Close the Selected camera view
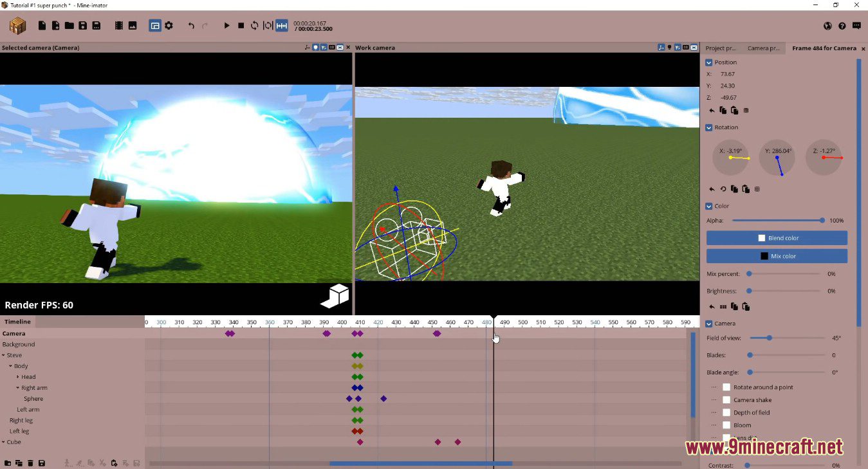The width and height of the screenshot is (868, 469). pos(349,48)
